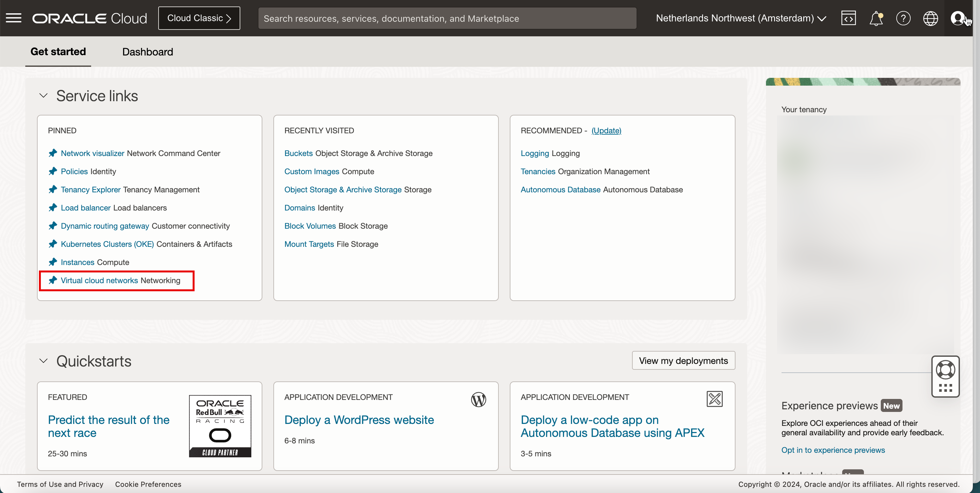Open the user profile avatar menu
Image resolution: width=980 pixels, height=493 pixels.
click(958, 18)
